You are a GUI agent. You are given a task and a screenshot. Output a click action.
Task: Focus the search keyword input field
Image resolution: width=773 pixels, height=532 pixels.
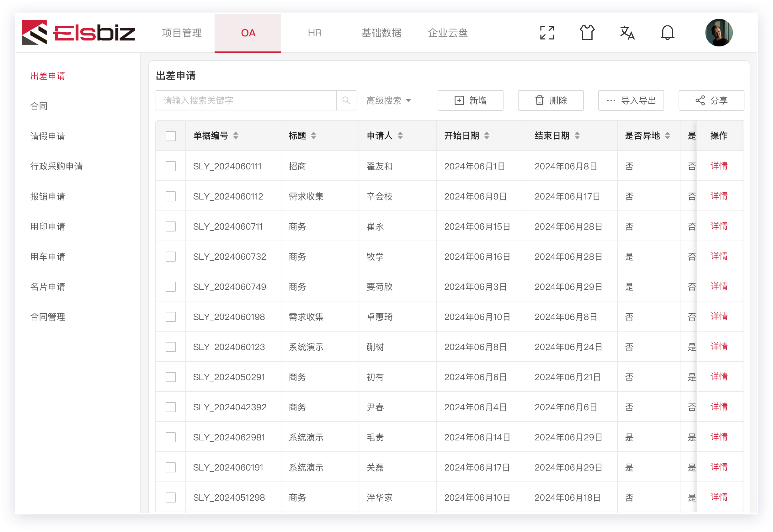click(x=246, y=100)
